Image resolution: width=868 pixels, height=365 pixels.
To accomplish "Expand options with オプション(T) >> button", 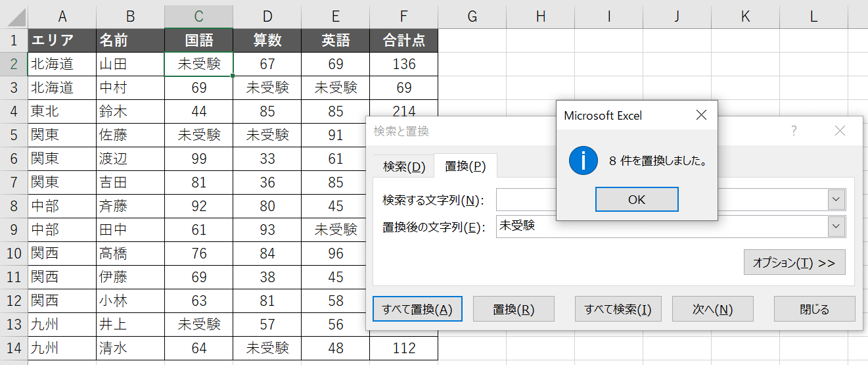I will pyautogui.click(x=794, y=262).
